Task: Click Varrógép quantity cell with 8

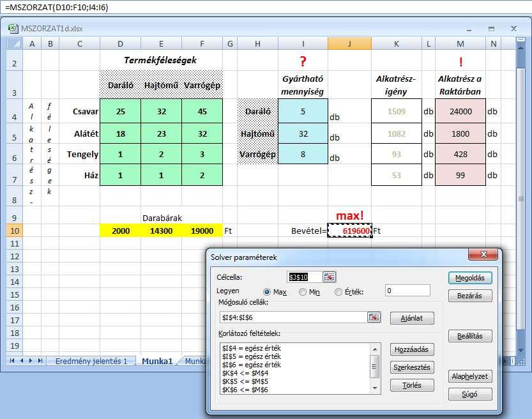Action: tap(303, 154)
